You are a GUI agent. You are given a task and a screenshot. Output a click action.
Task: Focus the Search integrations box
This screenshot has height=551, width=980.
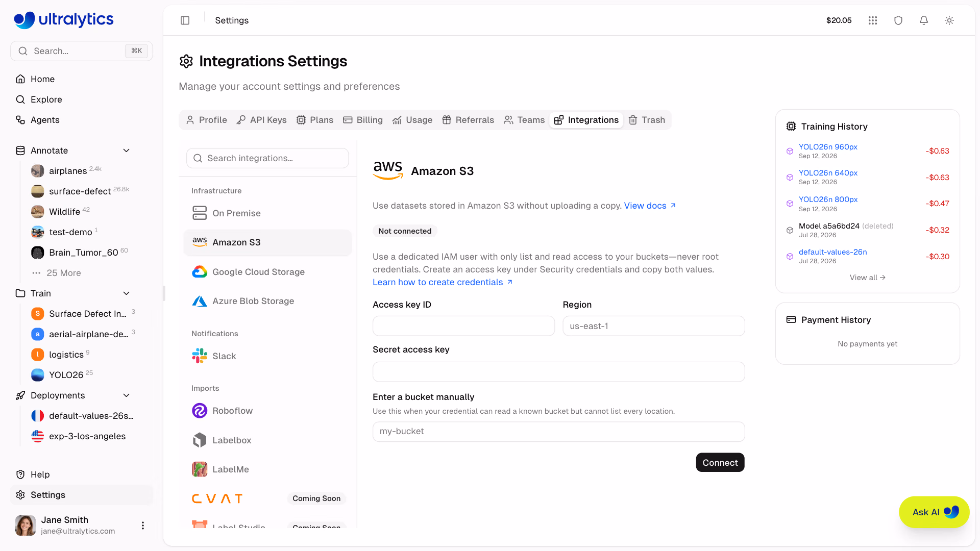point(267,158)
